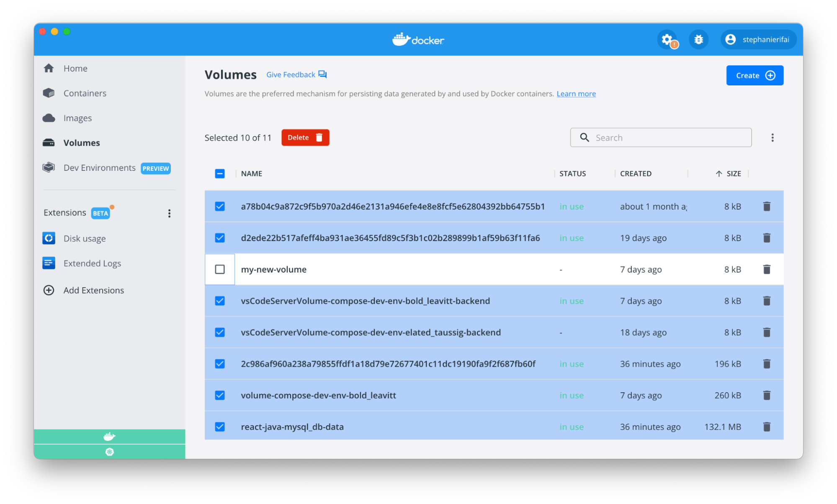Click the SIZE column sort arrow

point(717,173)
